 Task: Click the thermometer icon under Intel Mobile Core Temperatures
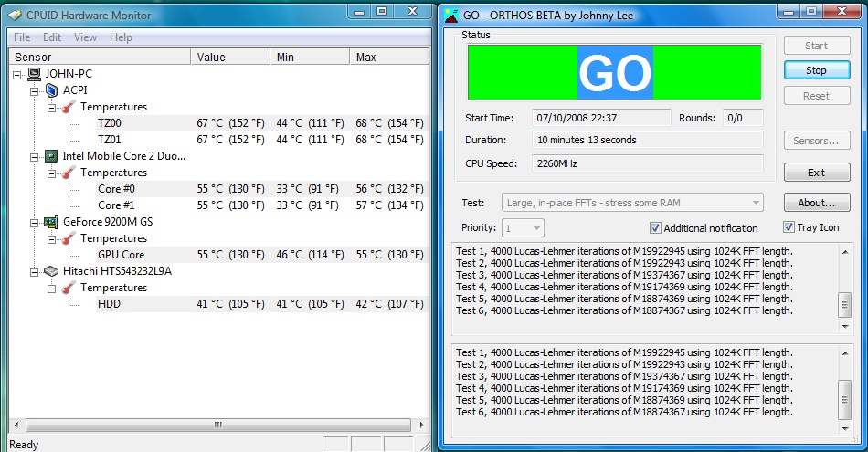pyautogui.click(x=69, y=173)
